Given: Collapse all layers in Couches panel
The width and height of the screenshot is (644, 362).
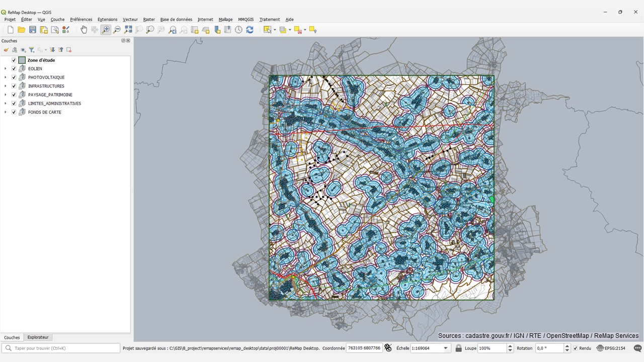Looking at the screenshot, I should 60,50.
